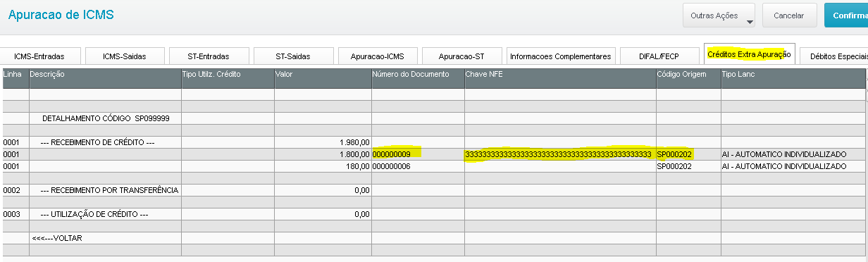Click AI - AUTOMATICO INDIVIDUALIZADO in 180,00 row
Viewport: 868px width, 262px height.
click(783, 166)
